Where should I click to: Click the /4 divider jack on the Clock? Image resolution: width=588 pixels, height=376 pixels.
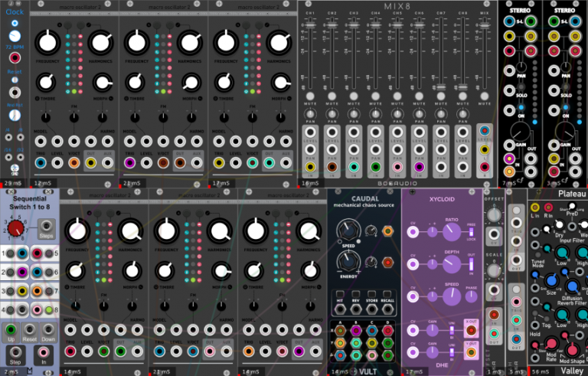[x=8, y=137]
